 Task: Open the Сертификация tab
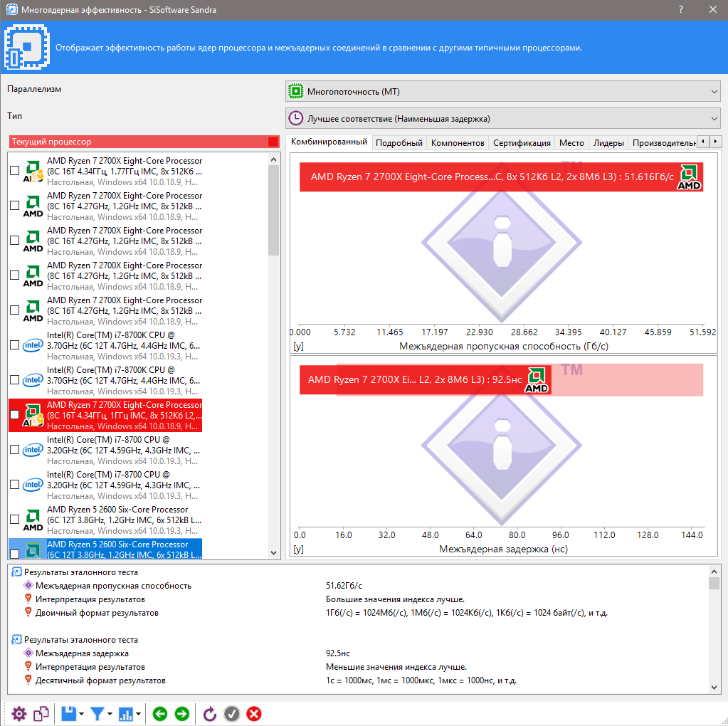point(522,143)
